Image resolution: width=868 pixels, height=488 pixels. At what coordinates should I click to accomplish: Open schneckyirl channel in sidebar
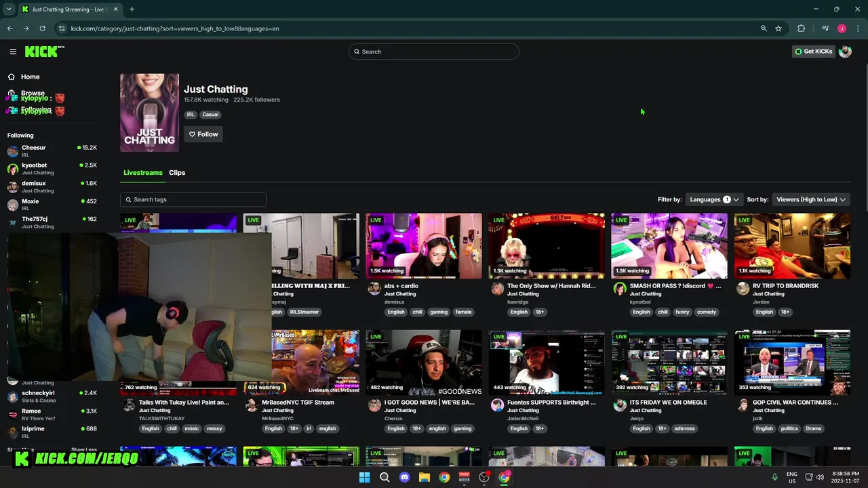coord(52,396)
